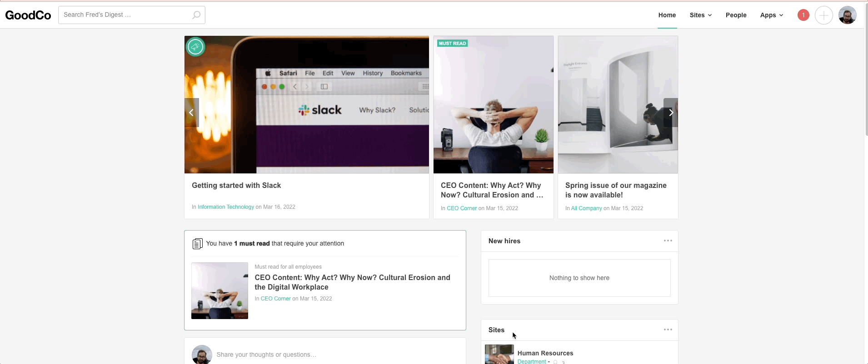The image size is (868, 364).
Task: Click the plus create button
Action: point(823,15)
